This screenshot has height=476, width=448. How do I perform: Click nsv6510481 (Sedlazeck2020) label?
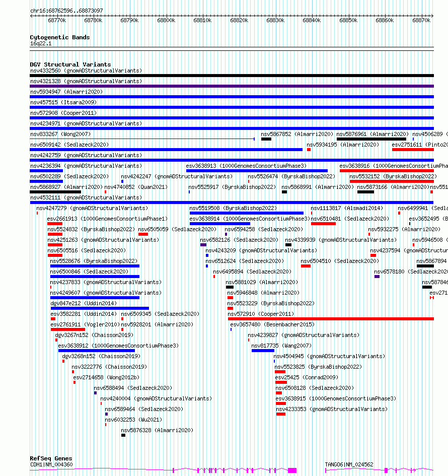click(350, 219)
